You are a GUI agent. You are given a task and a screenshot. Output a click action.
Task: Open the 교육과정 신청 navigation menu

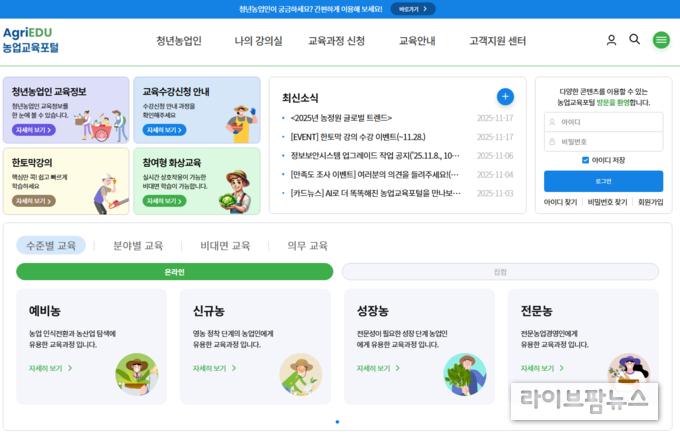pyautogui.click(x=336, y=41)
